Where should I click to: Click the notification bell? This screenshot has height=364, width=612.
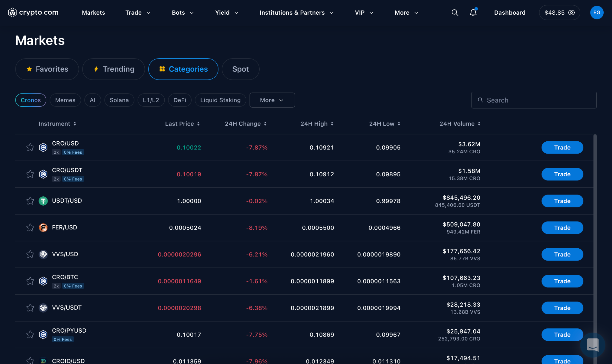point(473,13)
